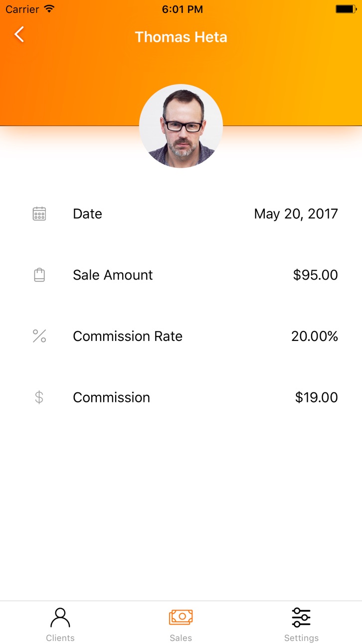Tap the orange Sales cash icon
This screenshot has width=362, height=644.
coord(181,618)
